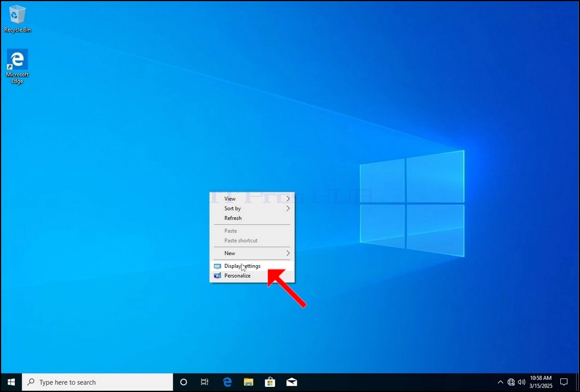Click the 'Type here to search' box
Screen dimensions: 580x392
(98, 382)
